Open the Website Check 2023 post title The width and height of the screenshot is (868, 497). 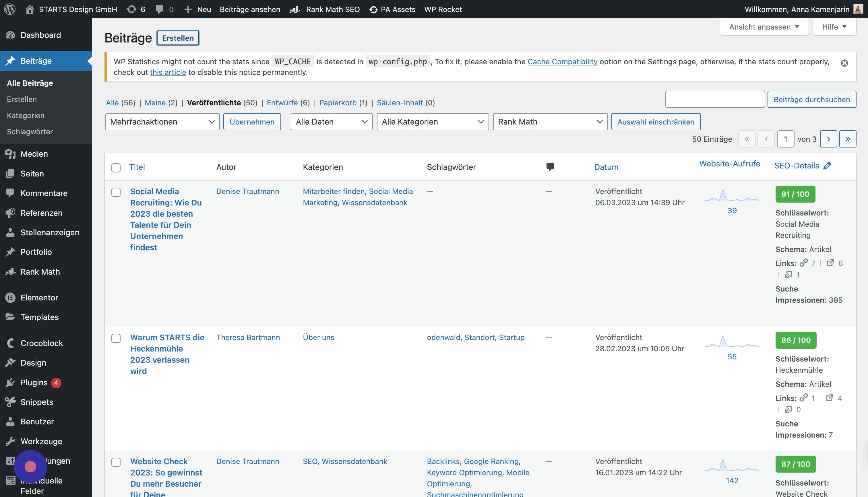pos(166,478)
